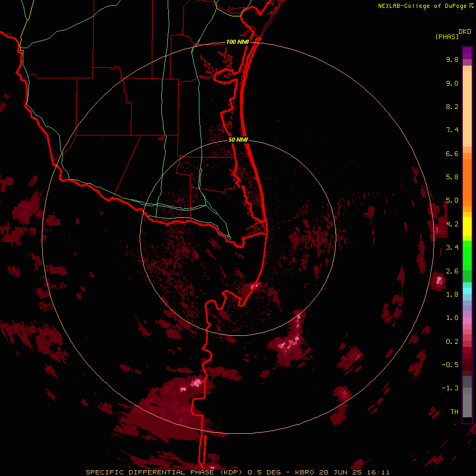This screenshot has height=476, width=476.
Task: Click the 5.0 value on the color scale
Action: 452,200
